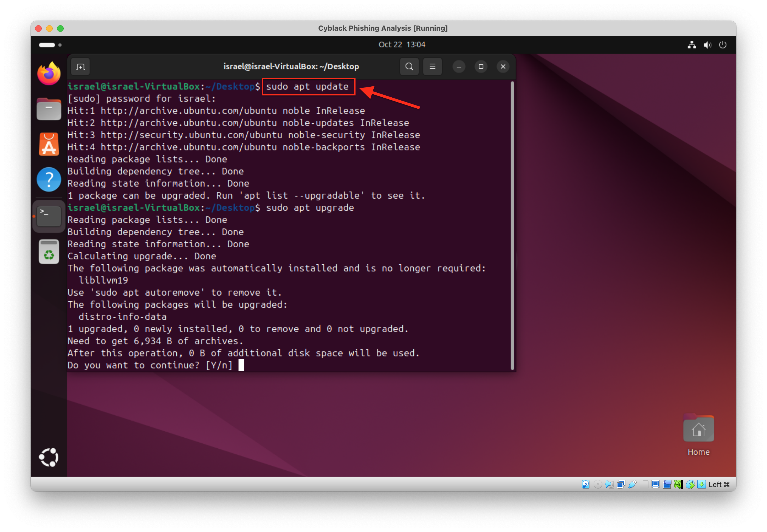Open the Help icon in the dock

(x=49, y=179)
